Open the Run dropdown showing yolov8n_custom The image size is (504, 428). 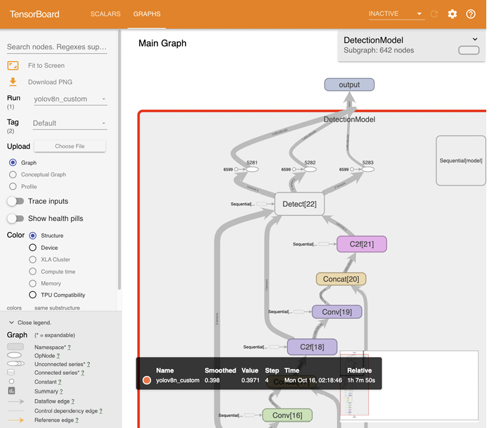point(70,99)
